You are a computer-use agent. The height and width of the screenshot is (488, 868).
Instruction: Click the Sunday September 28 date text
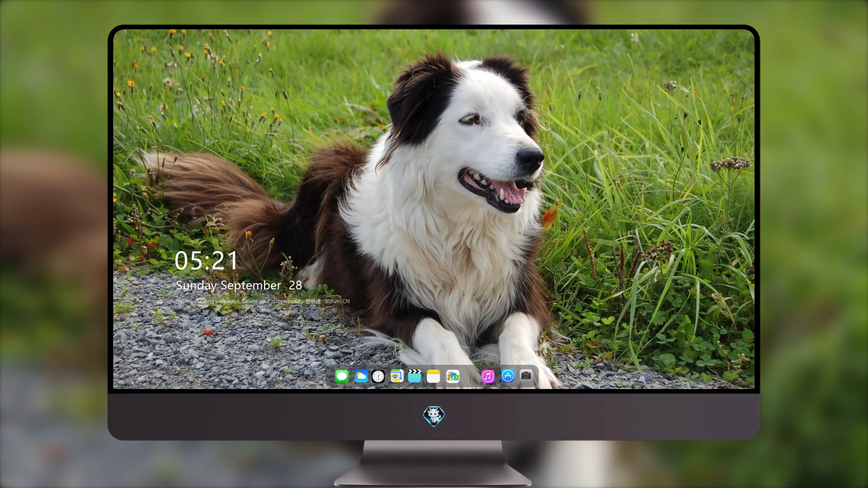click(x=238, y=285)
